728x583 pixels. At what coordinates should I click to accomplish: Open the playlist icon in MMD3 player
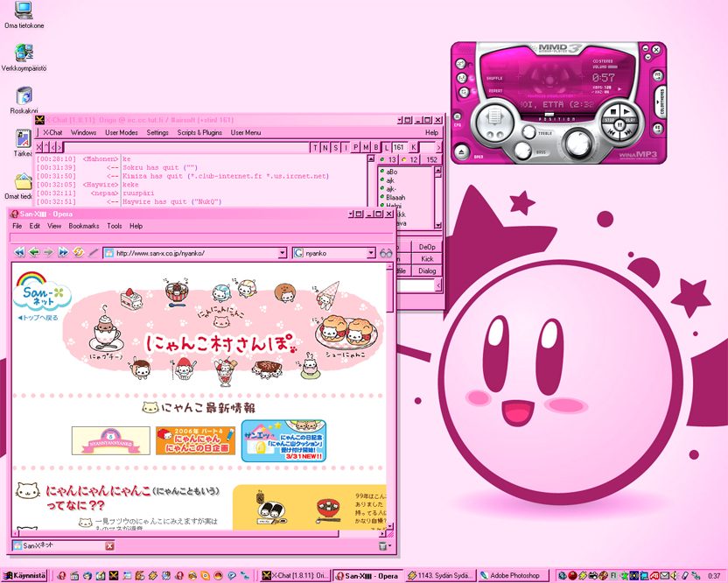point(494,116)
